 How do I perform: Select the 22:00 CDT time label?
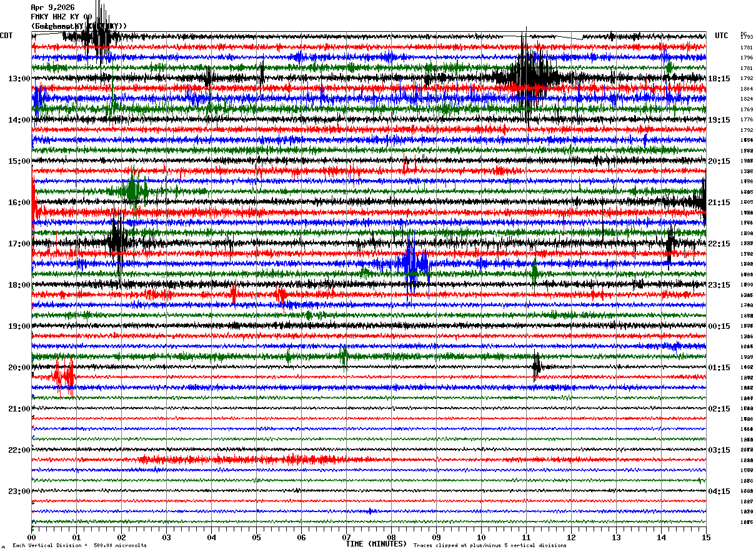[19, 450]
